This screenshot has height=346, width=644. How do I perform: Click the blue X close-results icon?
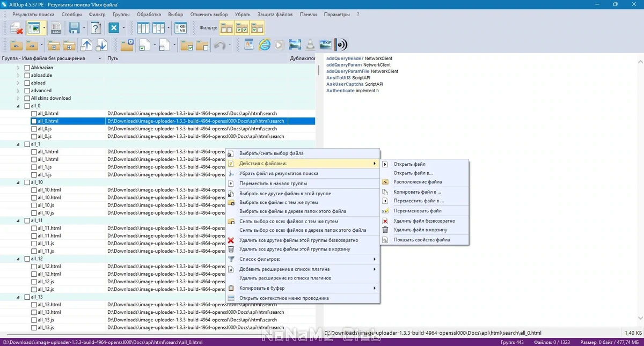point(114,28)
